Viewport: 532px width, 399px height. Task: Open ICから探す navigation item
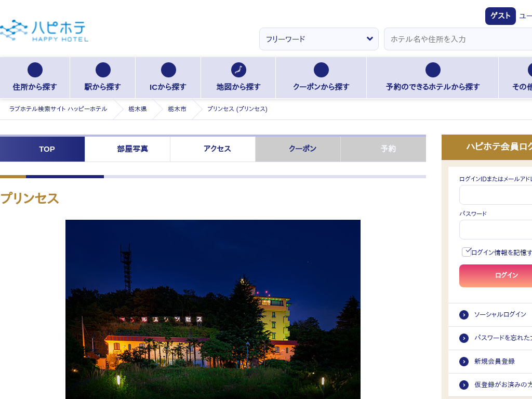[x=168, y=78]
